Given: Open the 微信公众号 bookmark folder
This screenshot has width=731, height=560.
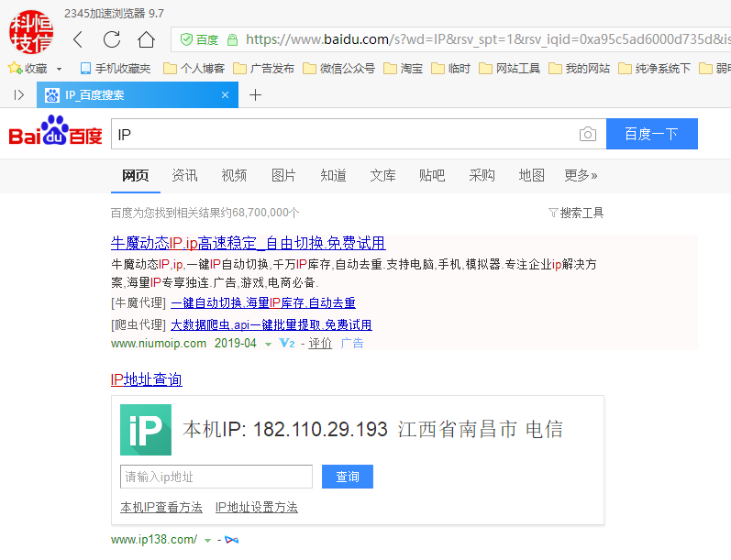Looking at the screenshot, I should coord(339,69).
